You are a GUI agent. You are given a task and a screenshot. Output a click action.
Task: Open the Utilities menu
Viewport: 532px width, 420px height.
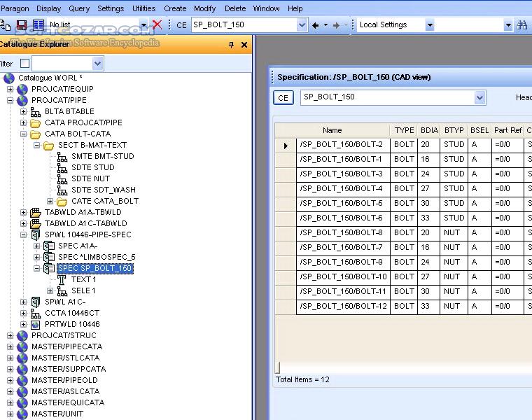coord(144,8)
